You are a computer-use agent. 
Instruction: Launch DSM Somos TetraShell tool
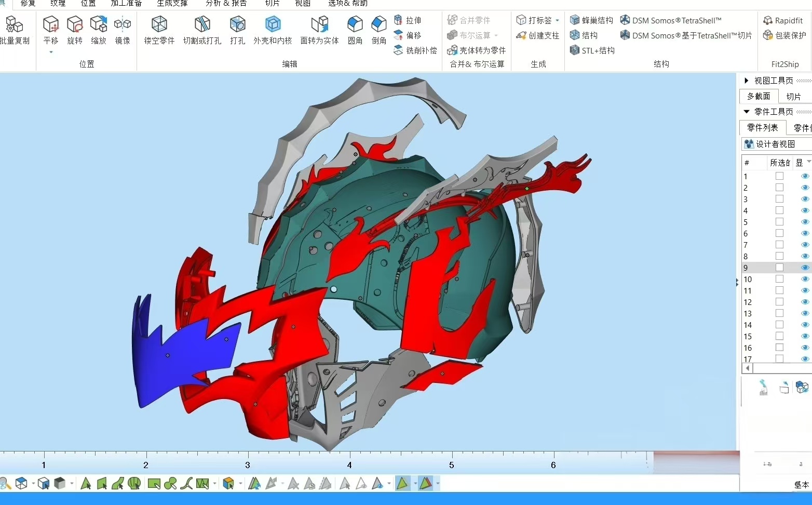click(671, 20)
